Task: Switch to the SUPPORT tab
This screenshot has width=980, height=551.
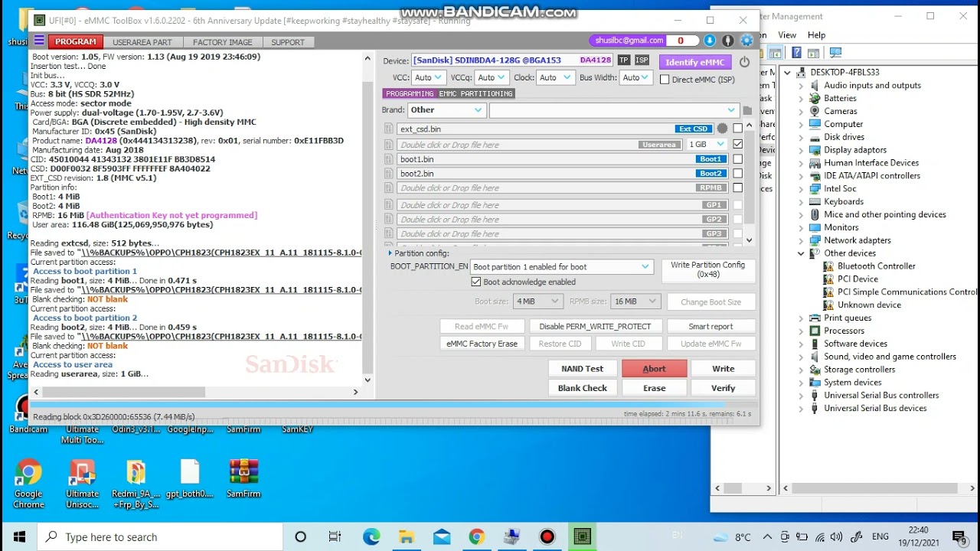Action: [x=288, y=42]
